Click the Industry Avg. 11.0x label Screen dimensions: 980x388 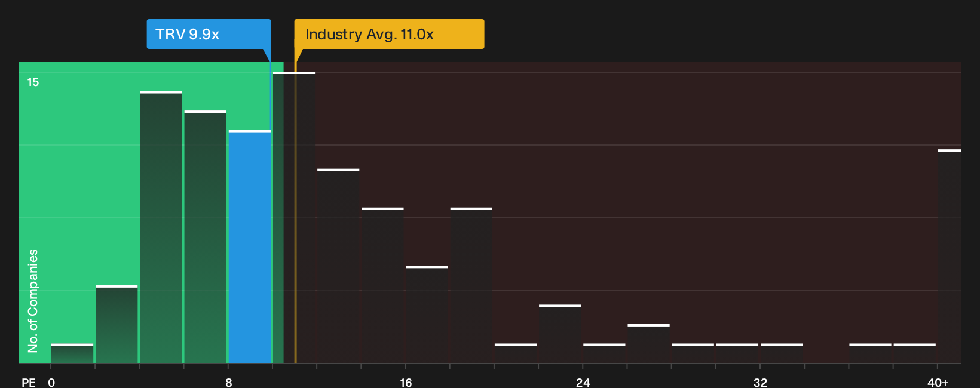pos(389,34)
